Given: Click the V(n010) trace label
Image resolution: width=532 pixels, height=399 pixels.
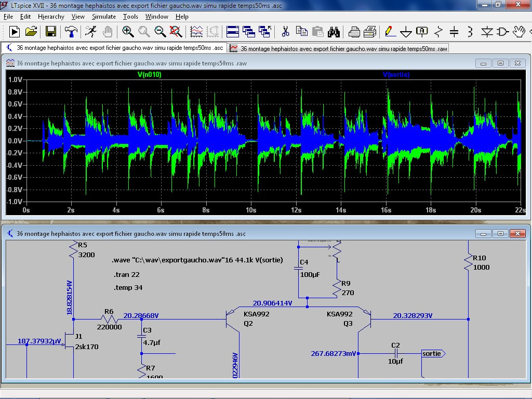Looking at the screenshot, I should click(149, 75).
